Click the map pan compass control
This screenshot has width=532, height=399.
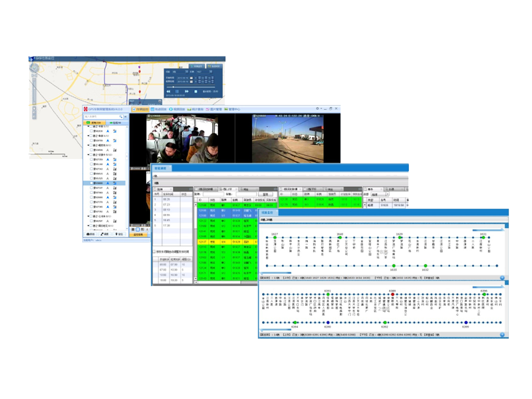click(x=34, y=68)
